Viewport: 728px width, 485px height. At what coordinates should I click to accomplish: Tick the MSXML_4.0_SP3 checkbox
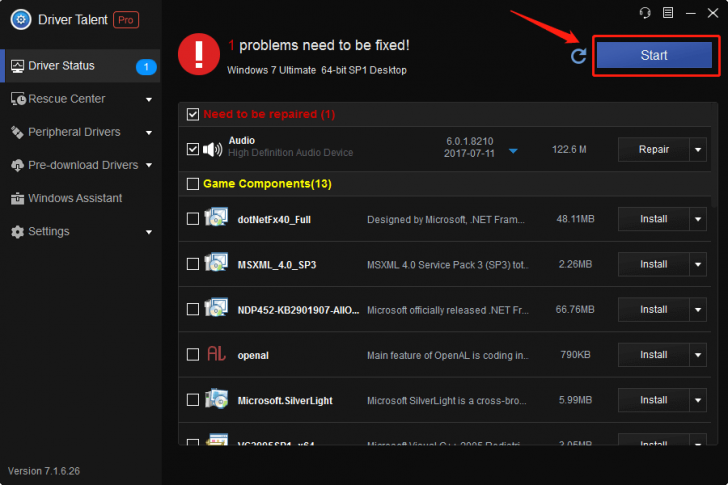click(193, 264)
